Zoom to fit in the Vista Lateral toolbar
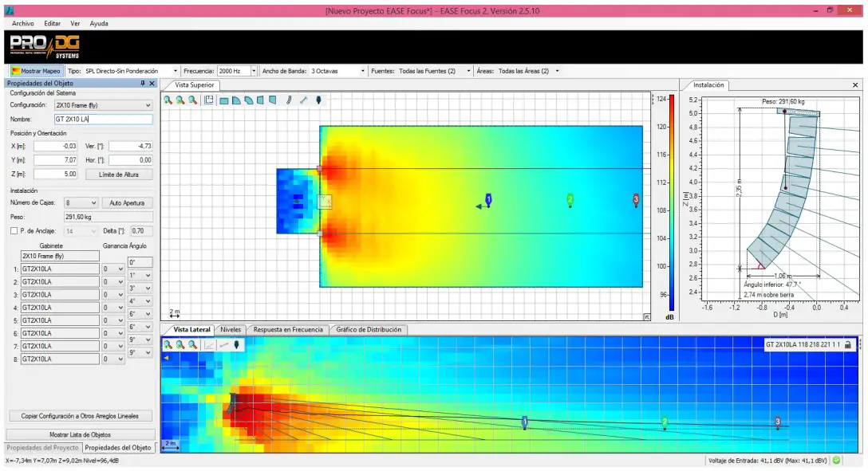The image size is (868, 471). pyautogui.click(x=180, y=344)
